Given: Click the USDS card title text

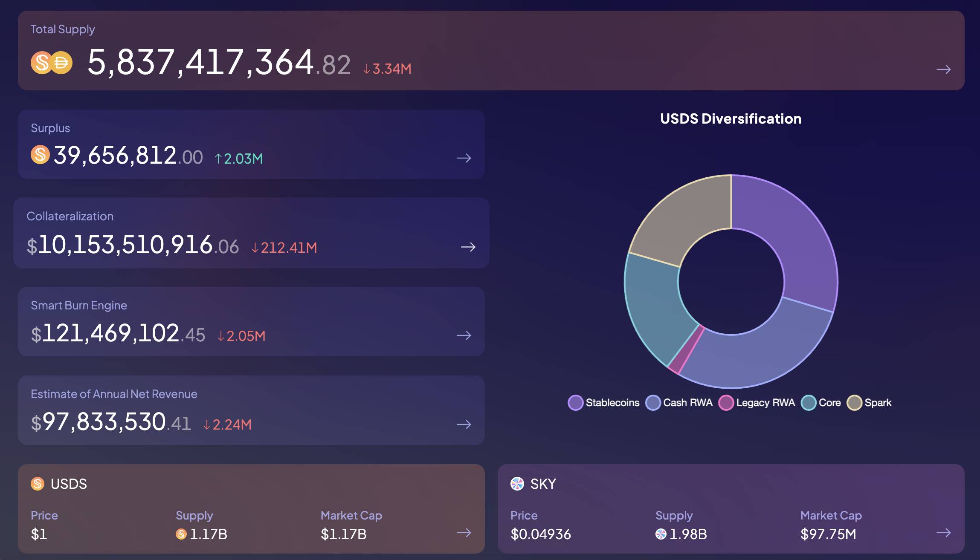Looking at the screenshot, I should [x=69, y=484].
